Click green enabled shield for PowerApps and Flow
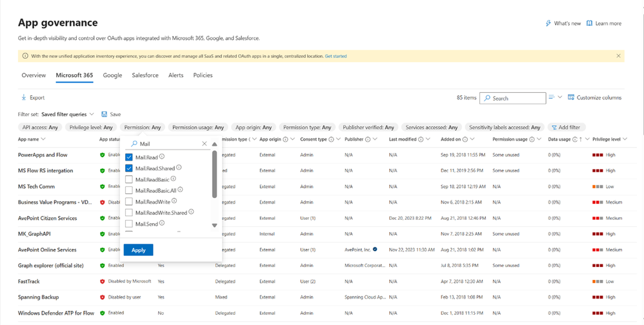644x325 pixels. [x=102, y=155]
